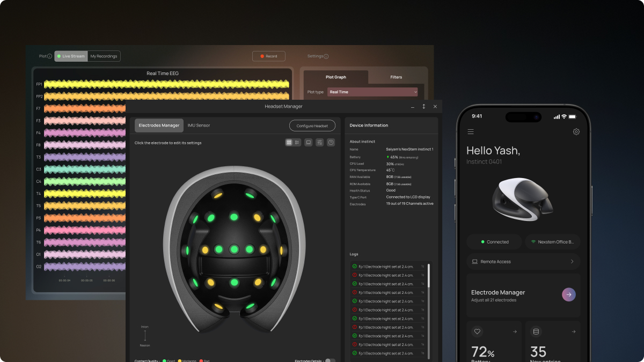
Task: Click the red Bad contact quality swatch
Action: pos(201,361)
